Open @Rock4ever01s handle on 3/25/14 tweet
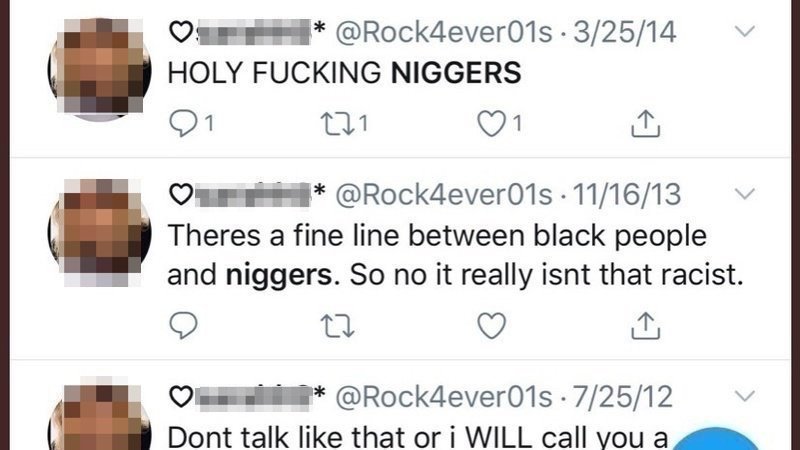The height and width of the screenshot is (450, 800). pyautogui.click(x=444, y=33)
